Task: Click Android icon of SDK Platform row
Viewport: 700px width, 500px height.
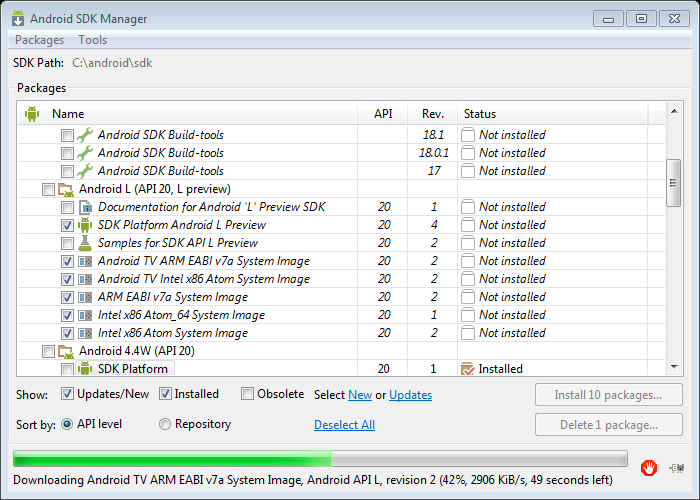Action: click(x=85, y=369)
